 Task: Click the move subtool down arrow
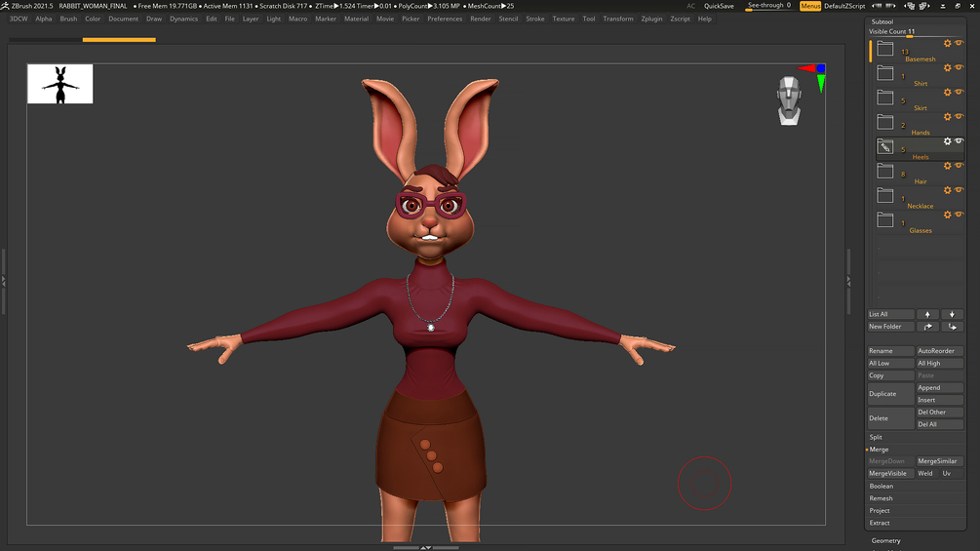952,314
